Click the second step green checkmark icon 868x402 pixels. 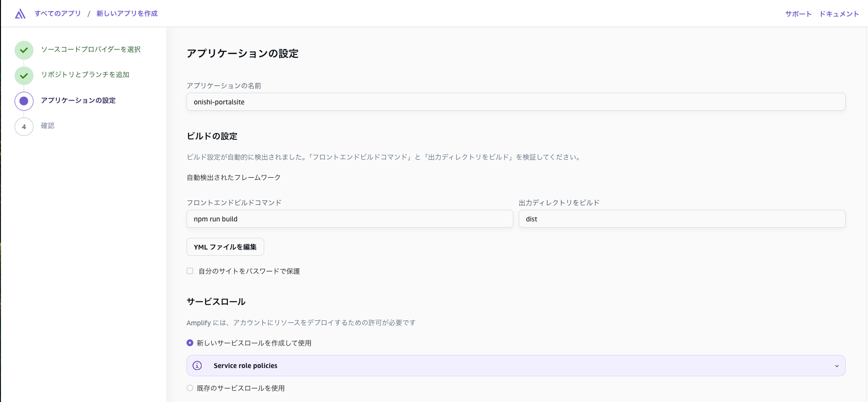coord(24,76)
